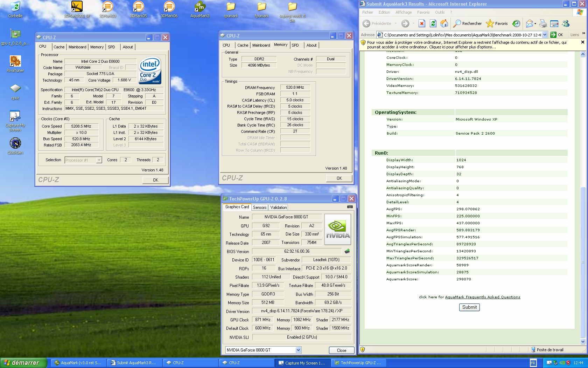Switch to TechPowerUp GPU-Z taskbar item

(358, 363)
